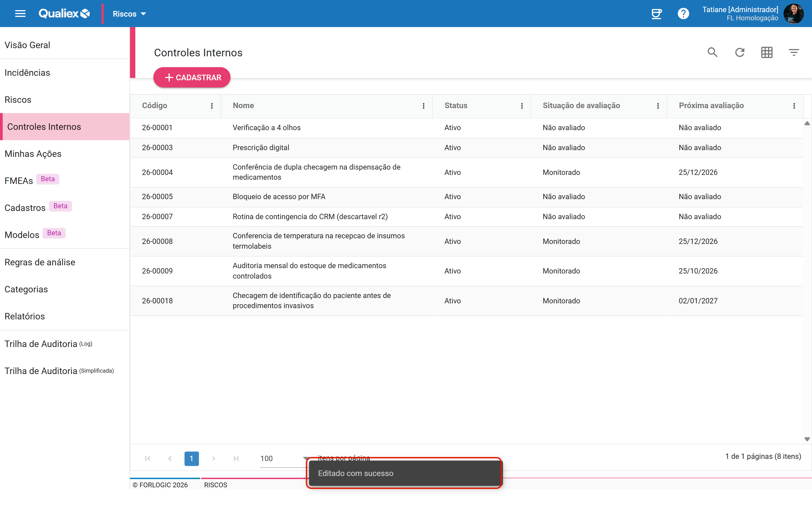
Task: Open the grid column chooser icon
Action: [767, 52]
